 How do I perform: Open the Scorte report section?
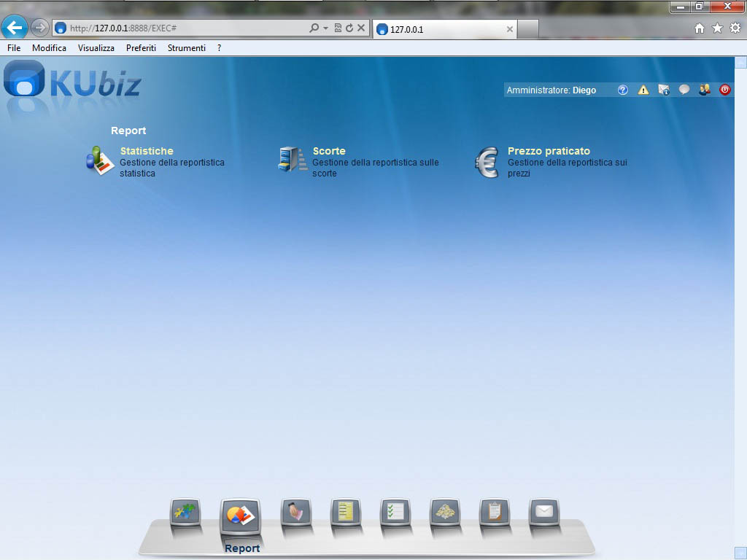[x=329, y=151]
